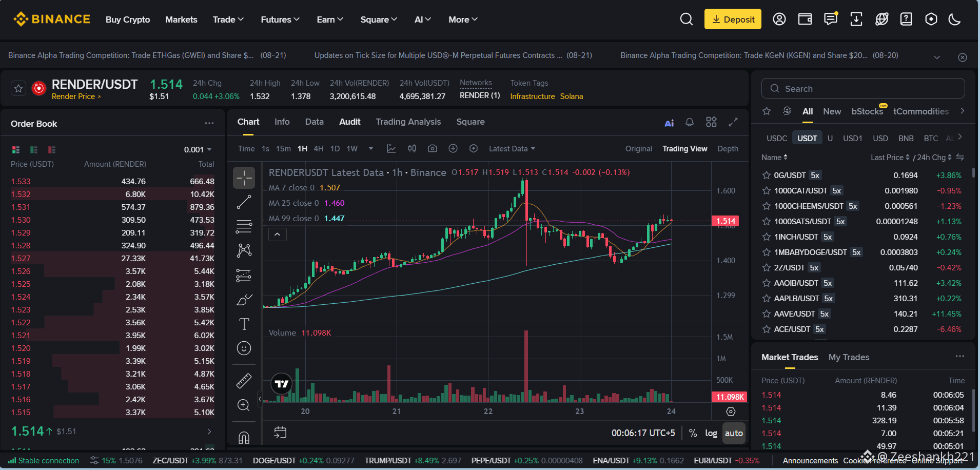Dismiss the announcements bar close icon
Screen dimensions: 980x470
[963, 57]
